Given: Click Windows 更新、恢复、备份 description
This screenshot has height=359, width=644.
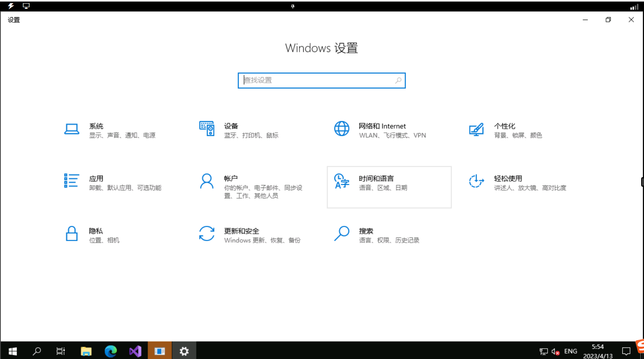Looking at the screenshot, I should click(x=262, y=240).
